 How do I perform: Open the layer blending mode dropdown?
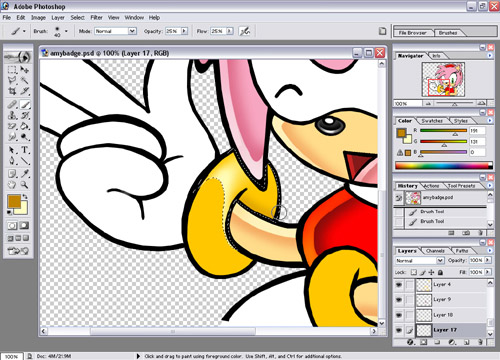coord(420,260)
